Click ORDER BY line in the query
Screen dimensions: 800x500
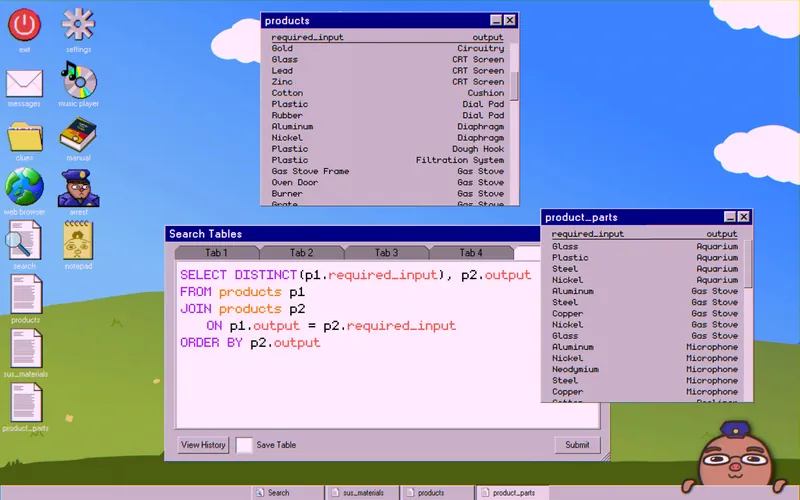coord(250,342)
